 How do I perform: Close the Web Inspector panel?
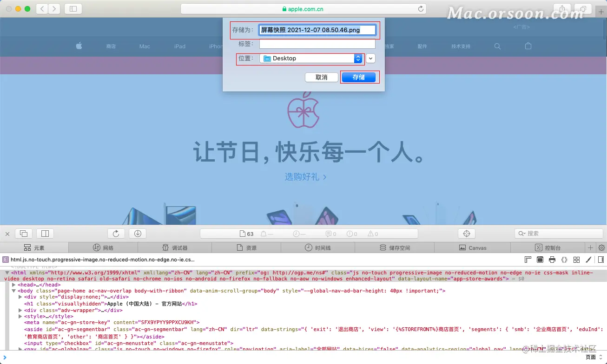(7, 234)
